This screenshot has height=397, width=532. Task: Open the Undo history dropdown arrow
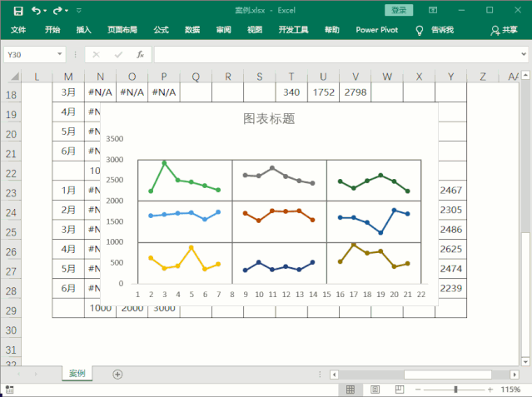pyautogui.click(x=46, y=10)
